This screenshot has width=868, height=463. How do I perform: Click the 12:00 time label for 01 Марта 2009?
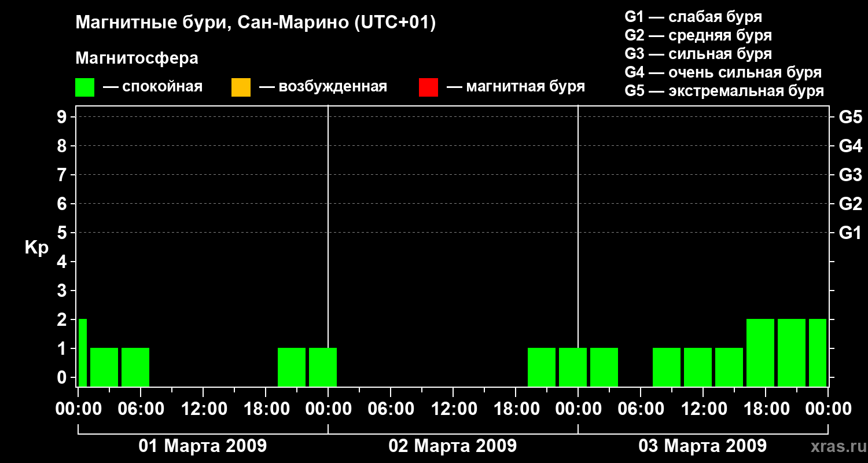tap(203, 409)
